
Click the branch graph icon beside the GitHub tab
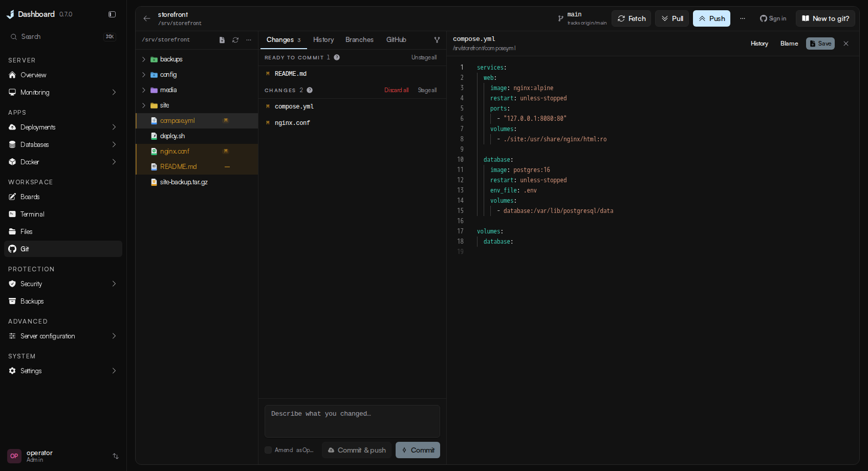click(x=437, y=40)
